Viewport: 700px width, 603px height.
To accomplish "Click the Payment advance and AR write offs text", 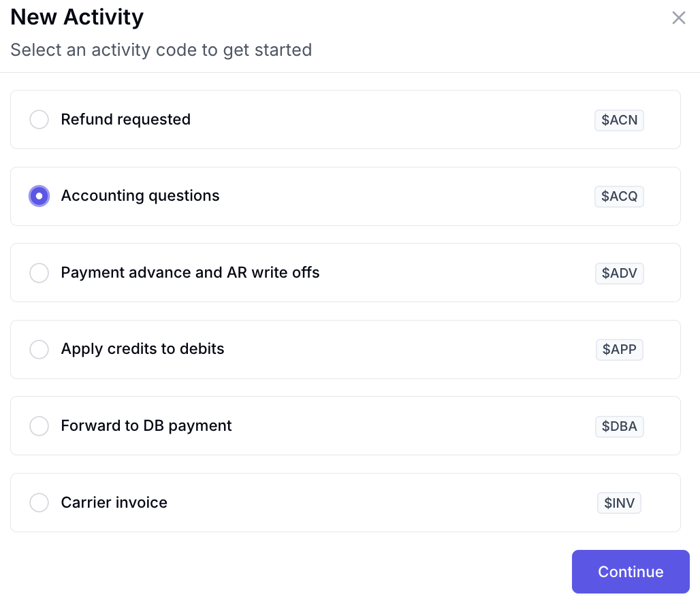I will tap(190, 273).
